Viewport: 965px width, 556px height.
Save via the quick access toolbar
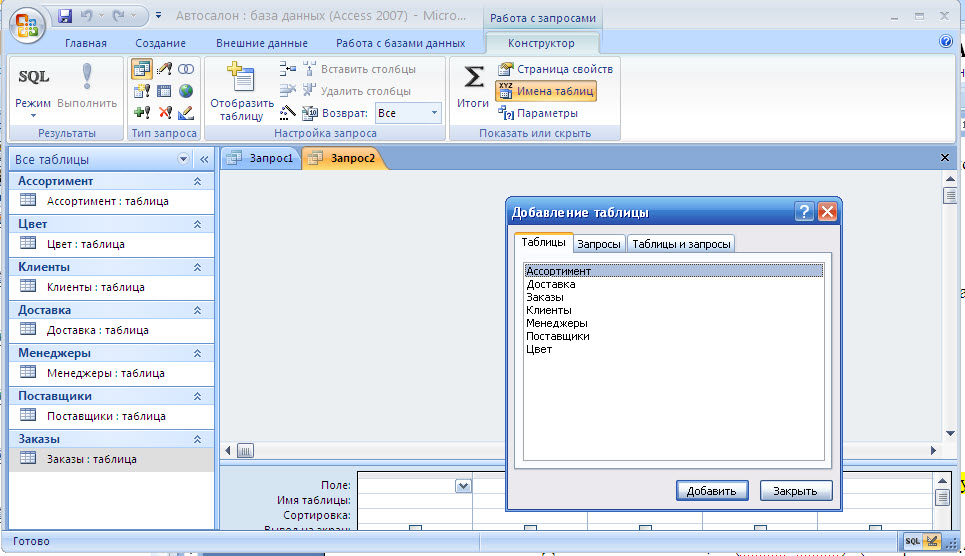(65, 16)
